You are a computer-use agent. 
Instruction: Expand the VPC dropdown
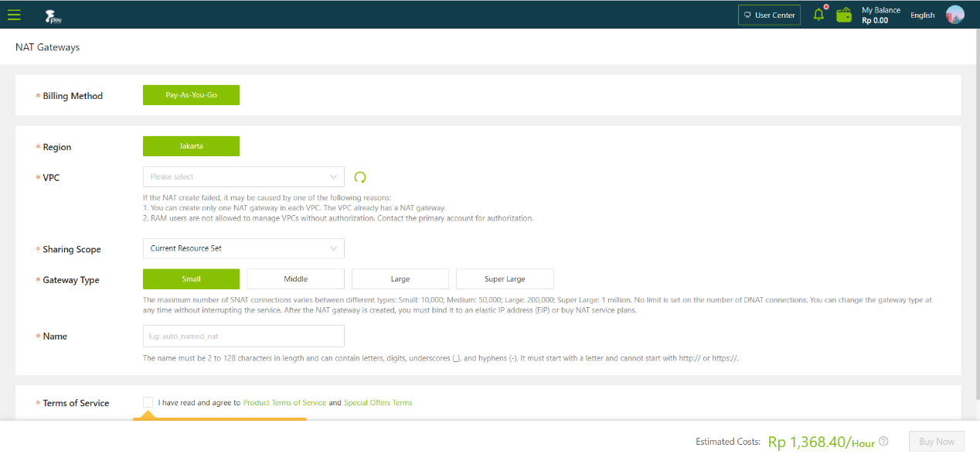[243, 177]
